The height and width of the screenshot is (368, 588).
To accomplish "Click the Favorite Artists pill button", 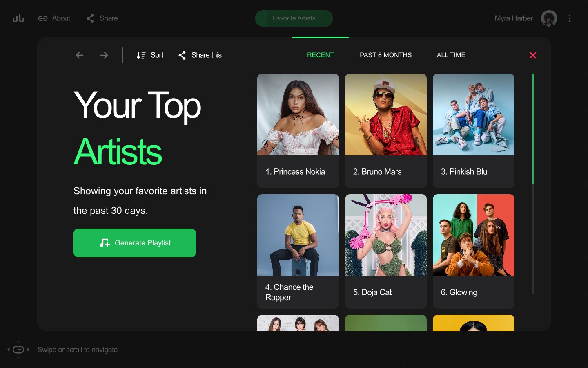I will [x=294, y=18].
